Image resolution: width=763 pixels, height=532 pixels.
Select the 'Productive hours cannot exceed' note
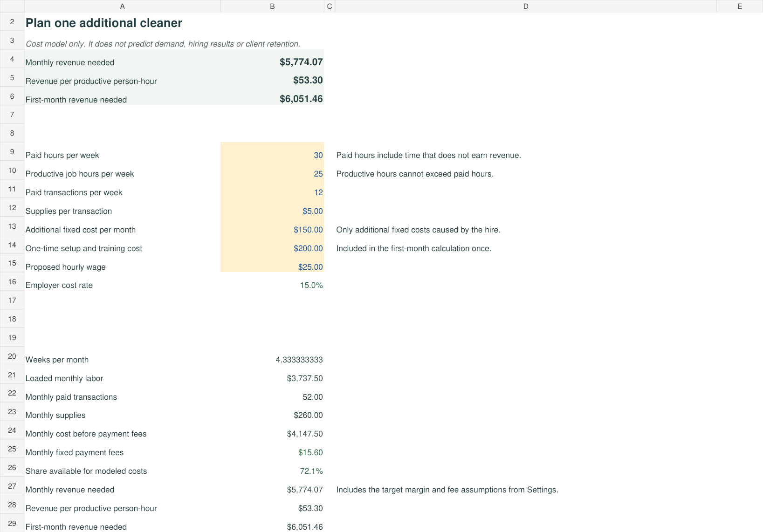415,174
